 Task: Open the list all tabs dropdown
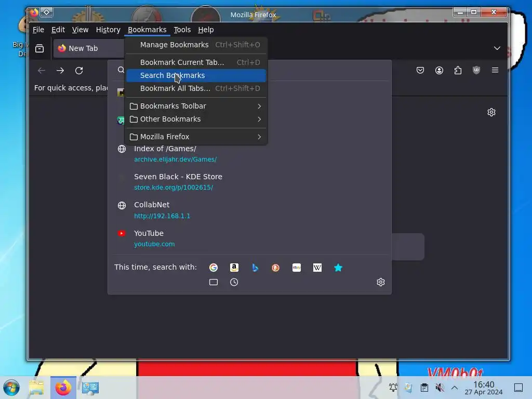[x=497, y=48]
